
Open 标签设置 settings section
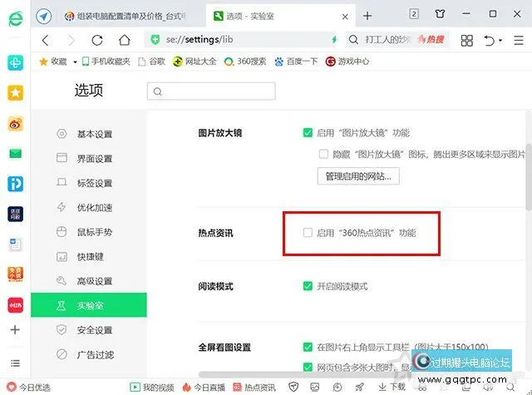pyautogui.click(x=89, y=183)
